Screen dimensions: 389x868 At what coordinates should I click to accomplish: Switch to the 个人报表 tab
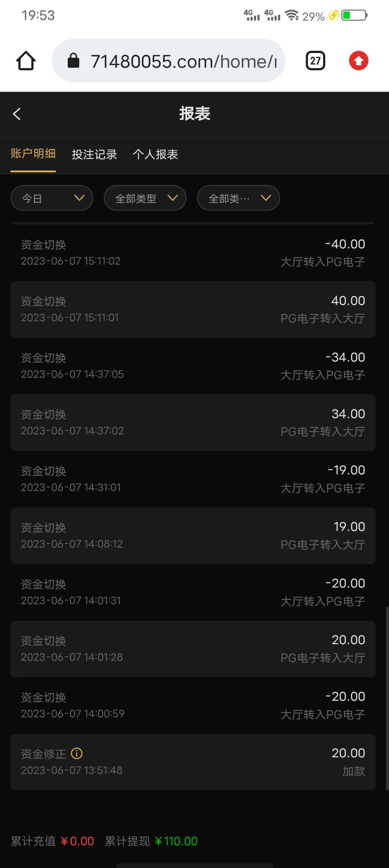click(x=155, y=154)
